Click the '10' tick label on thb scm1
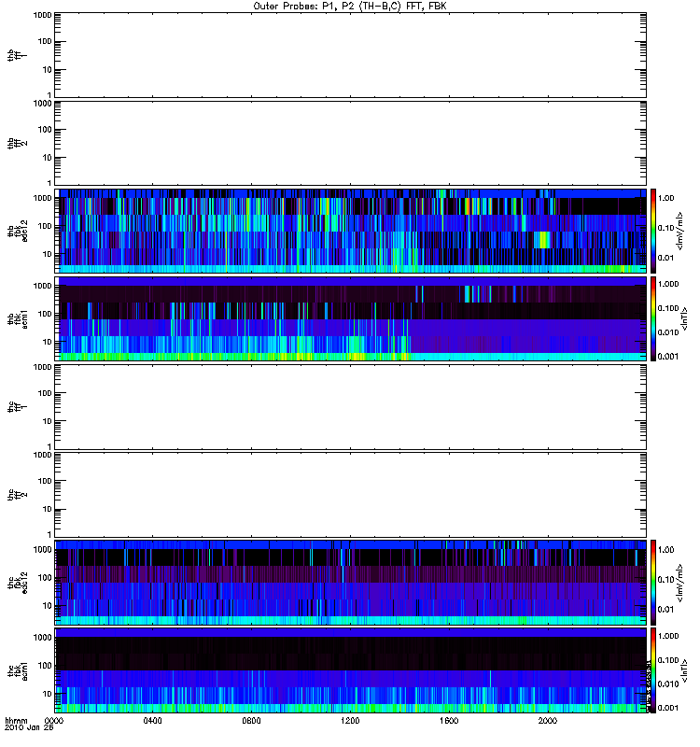Image resolution: width=700 pixels, height=747 pixels. point(48,342)
